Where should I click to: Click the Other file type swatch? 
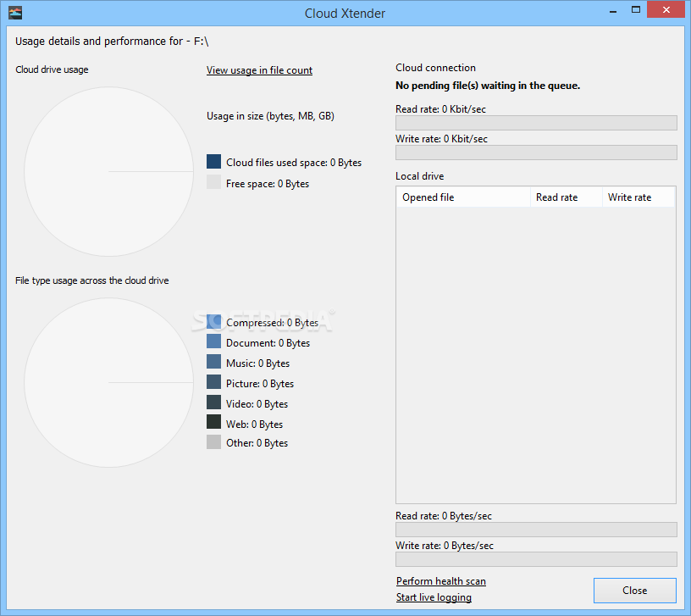pyautogui.click(x=213, y=441)
